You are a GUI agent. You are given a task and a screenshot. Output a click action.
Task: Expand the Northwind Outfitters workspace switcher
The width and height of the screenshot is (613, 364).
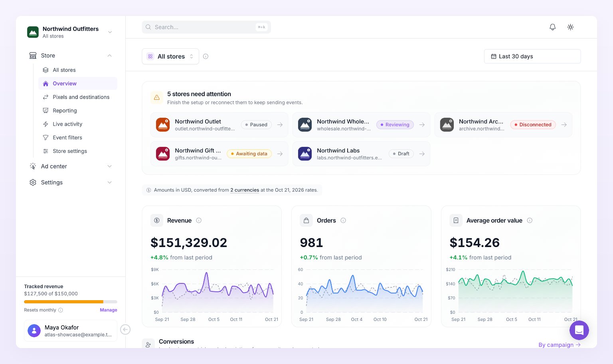point(110,32)
